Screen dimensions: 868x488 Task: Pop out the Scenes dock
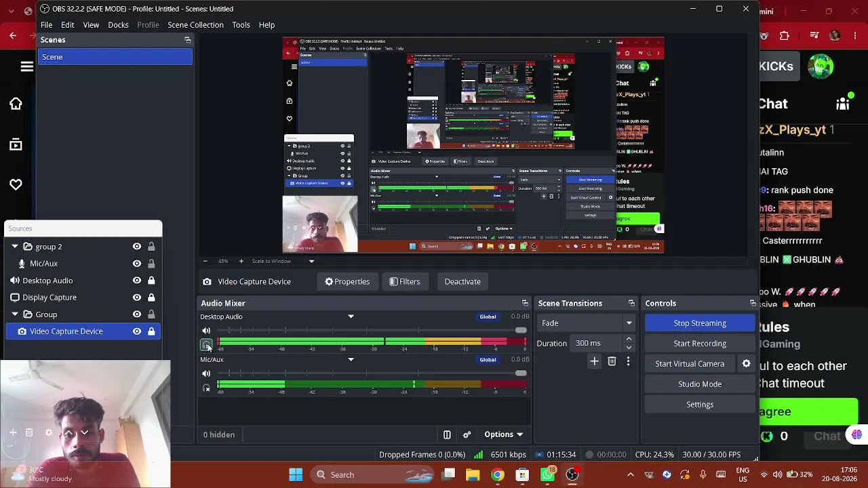pos(188,40)
